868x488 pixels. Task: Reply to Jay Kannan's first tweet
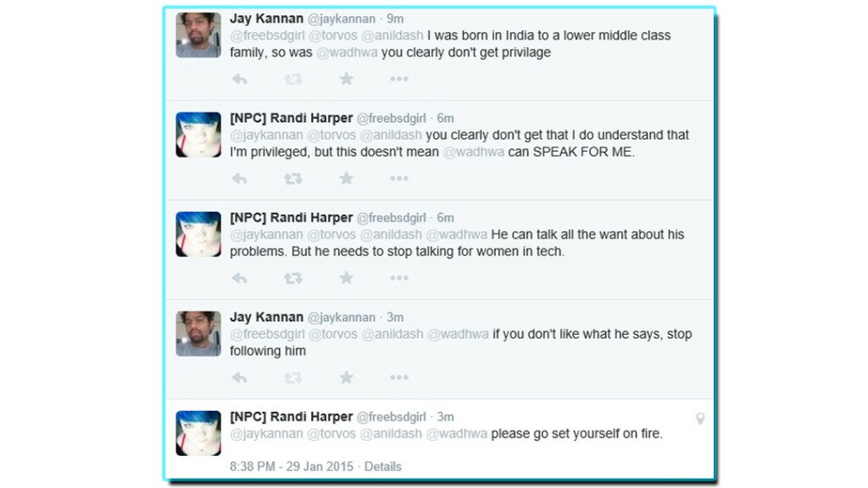pyautogui.click(x=239, y=79)
